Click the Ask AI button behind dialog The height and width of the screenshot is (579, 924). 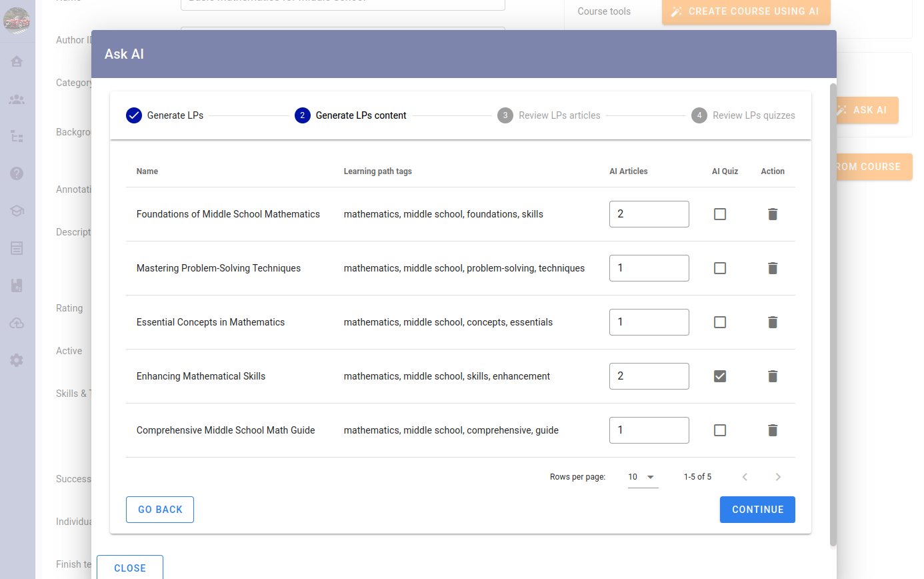[867, 110]
